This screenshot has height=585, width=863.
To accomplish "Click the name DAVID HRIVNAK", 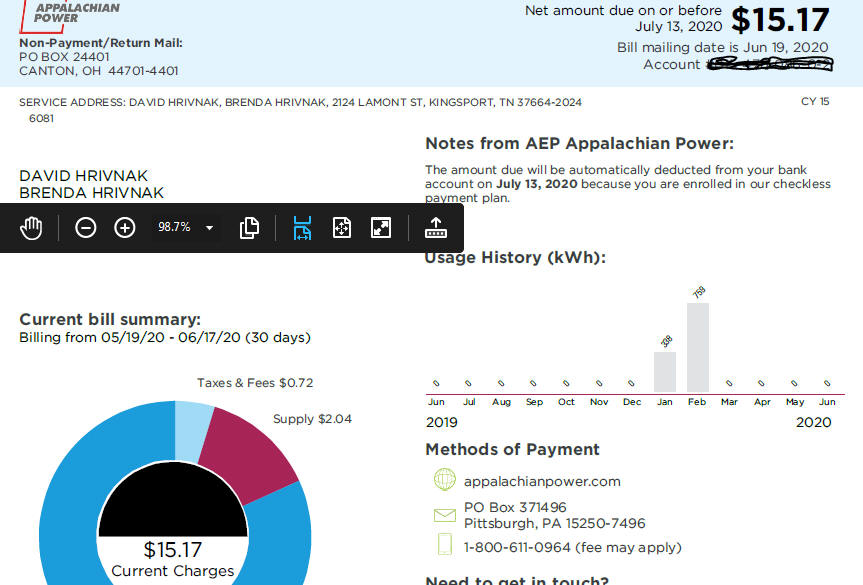I will point(84,176).
